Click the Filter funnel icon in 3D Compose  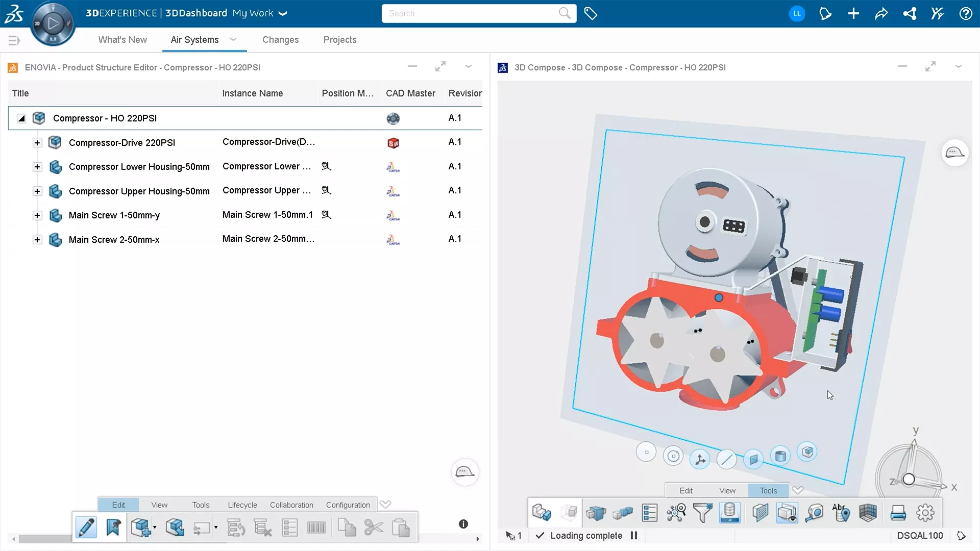pyautogui.click(x=702, y=513)
